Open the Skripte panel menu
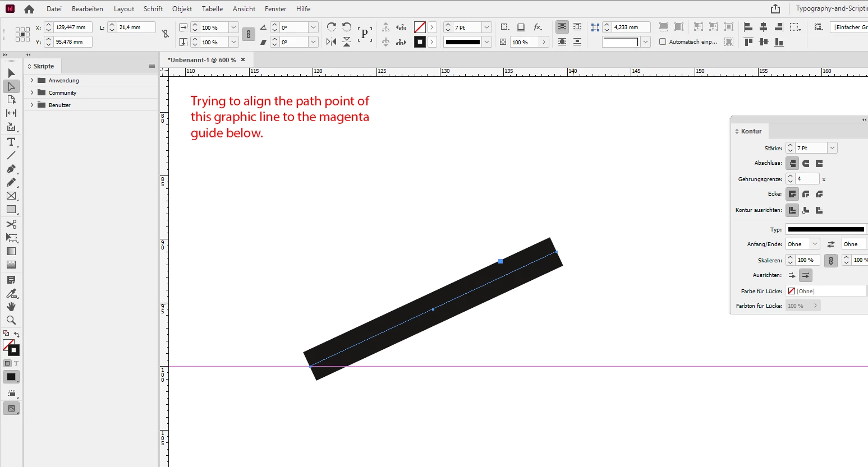Image resolution: width=868 pixels, height=467 pixels. 152,66
